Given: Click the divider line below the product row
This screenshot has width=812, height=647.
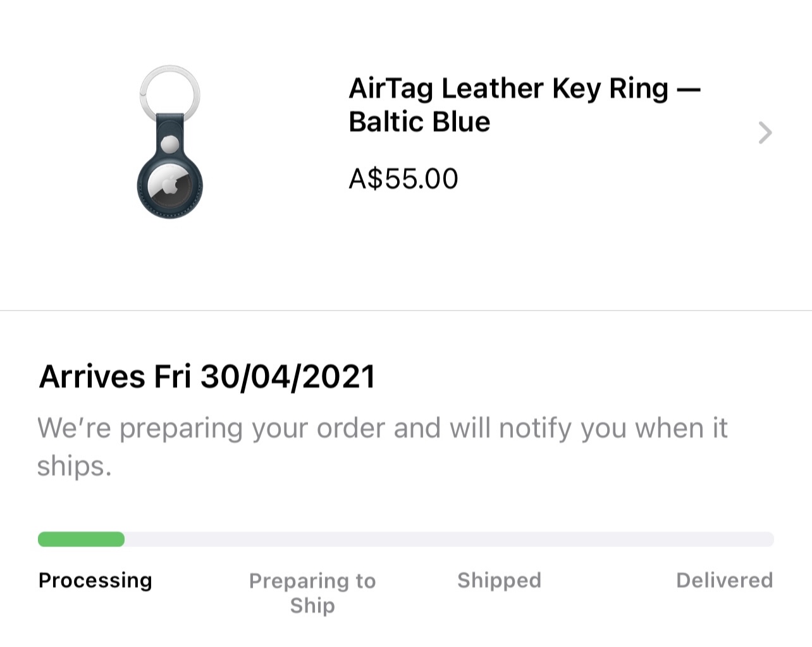Looking at the screenshot, I should pyautogui.click(x=406, y=311).
